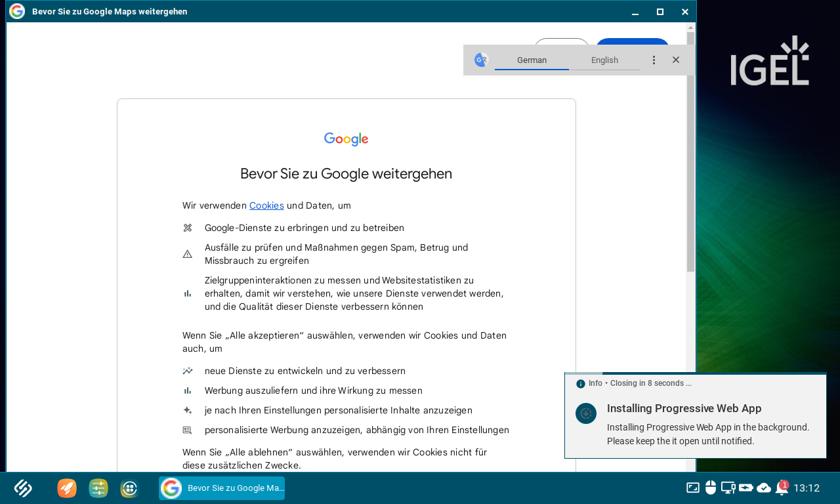
Task: Open the IGEL start menu
Action: click(x=23, y=488)
